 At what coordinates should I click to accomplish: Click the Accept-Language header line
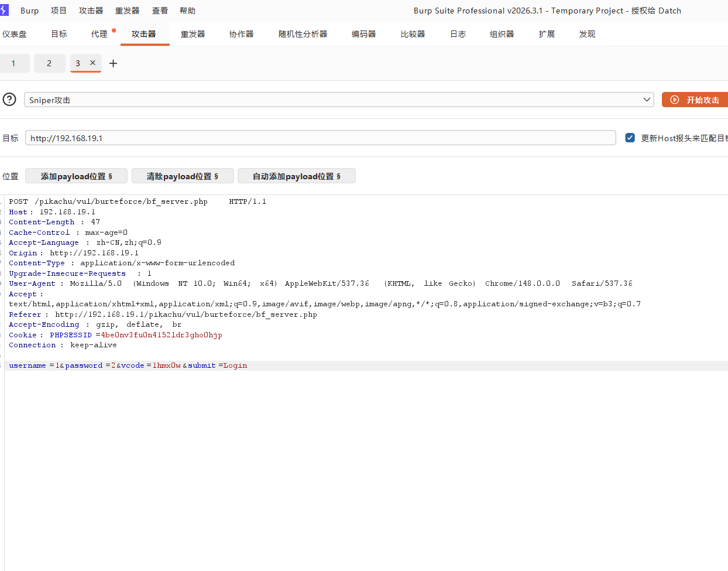pos(85,242)
